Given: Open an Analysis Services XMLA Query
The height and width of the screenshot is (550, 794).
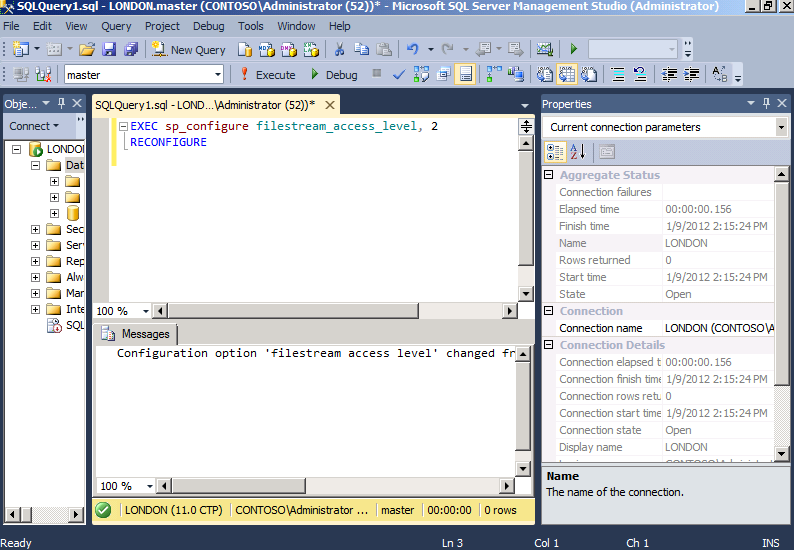Looking at the screenshot, I should click(311, 49).
